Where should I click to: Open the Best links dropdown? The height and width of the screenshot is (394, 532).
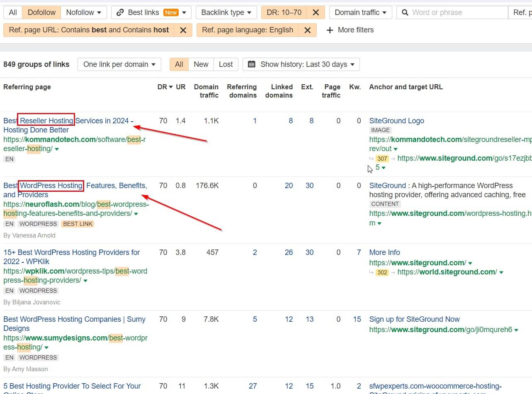[151, 12]
